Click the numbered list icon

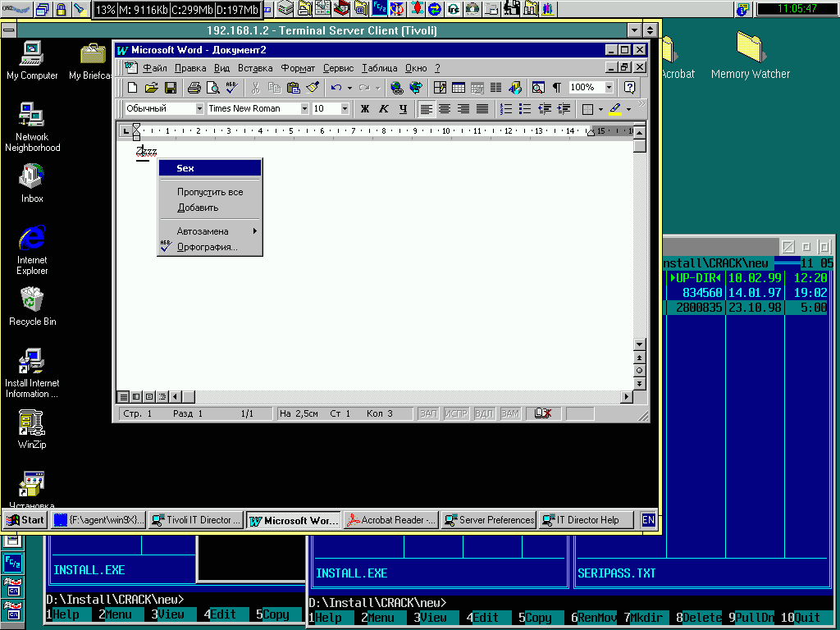(x=506, y=109)
